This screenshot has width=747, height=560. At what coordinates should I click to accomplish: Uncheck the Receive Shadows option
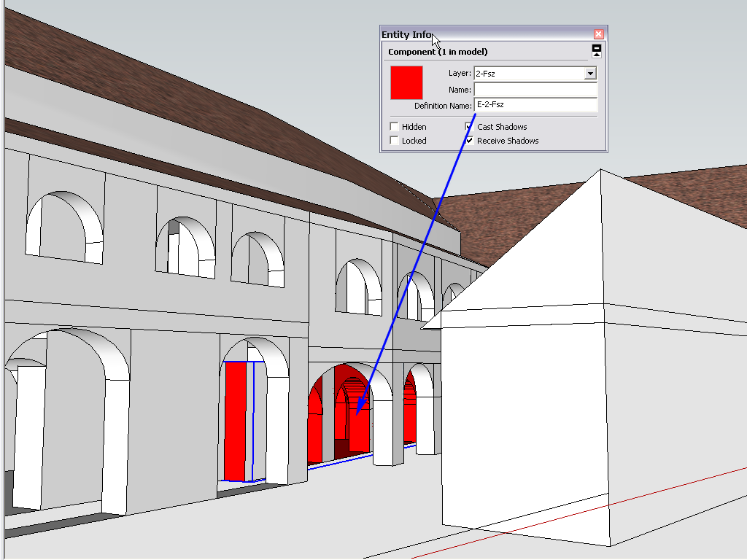(470, 141)
